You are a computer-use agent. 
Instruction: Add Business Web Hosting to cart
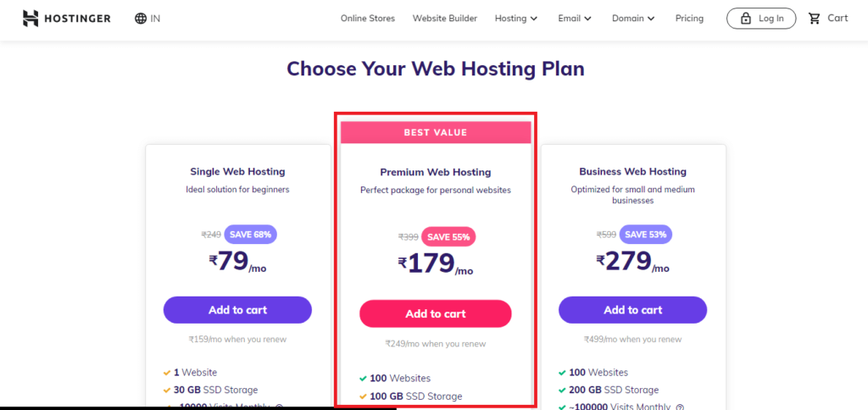tap(632, 310)
